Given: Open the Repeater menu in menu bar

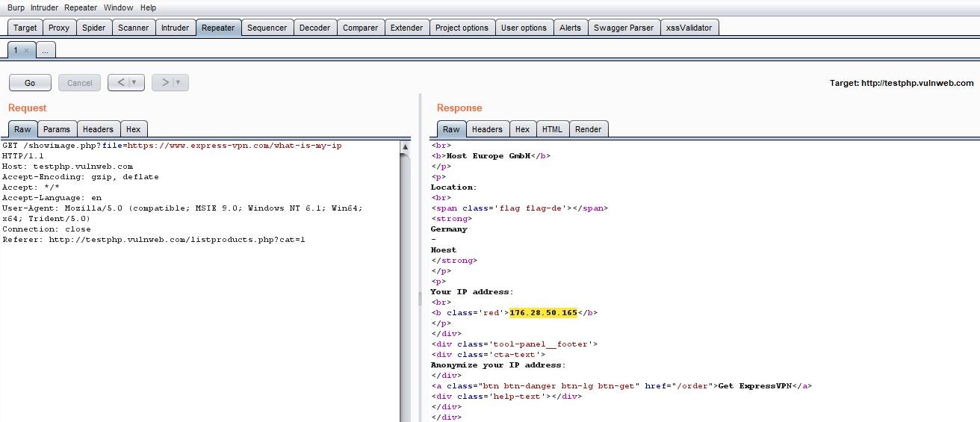Looking at the screenshot, I should pyautogui.click(x=81, y=7).
